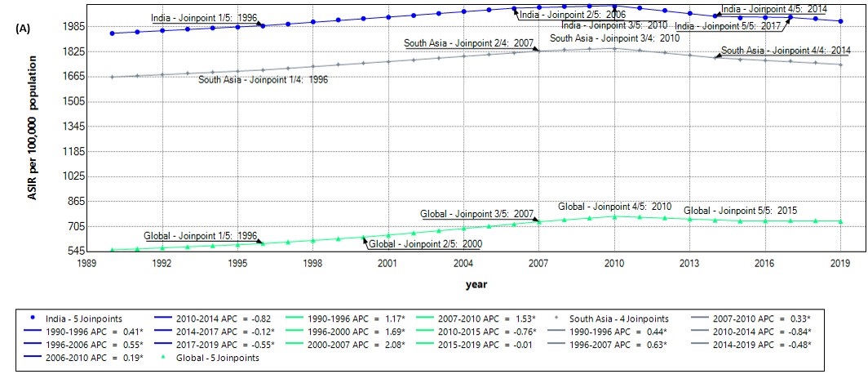Click the x-axis tick label '1992'
This screenshot has width=868, height=383.
(162, 262)
